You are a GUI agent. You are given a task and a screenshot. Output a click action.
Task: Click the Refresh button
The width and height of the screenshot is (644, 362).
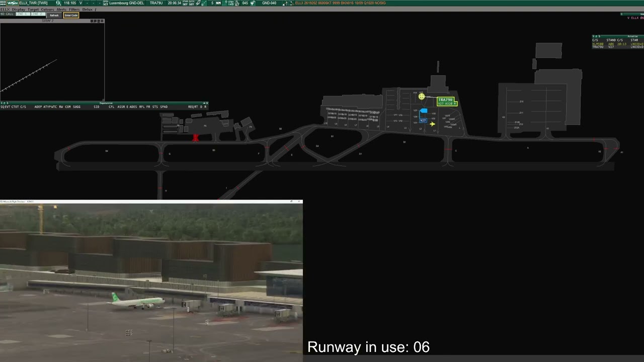tap(54, 15)
